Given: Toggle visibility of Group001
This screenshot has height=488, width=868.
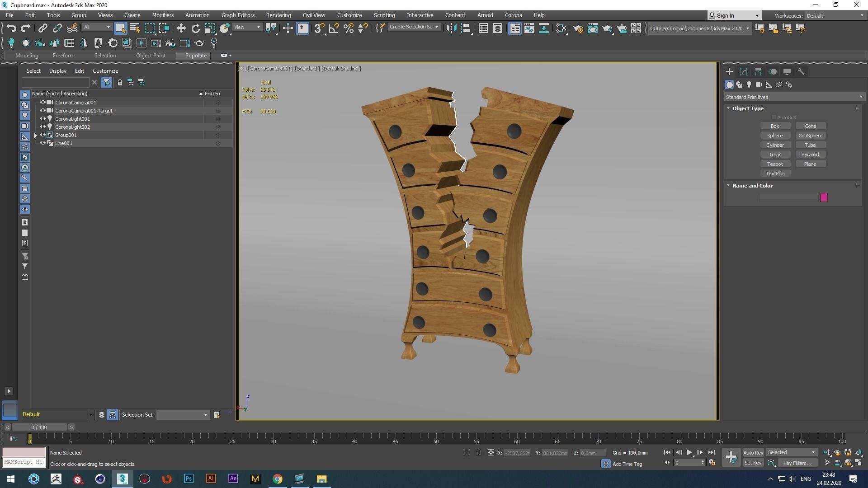Looking at the screenshot, I should pos(43,135).
